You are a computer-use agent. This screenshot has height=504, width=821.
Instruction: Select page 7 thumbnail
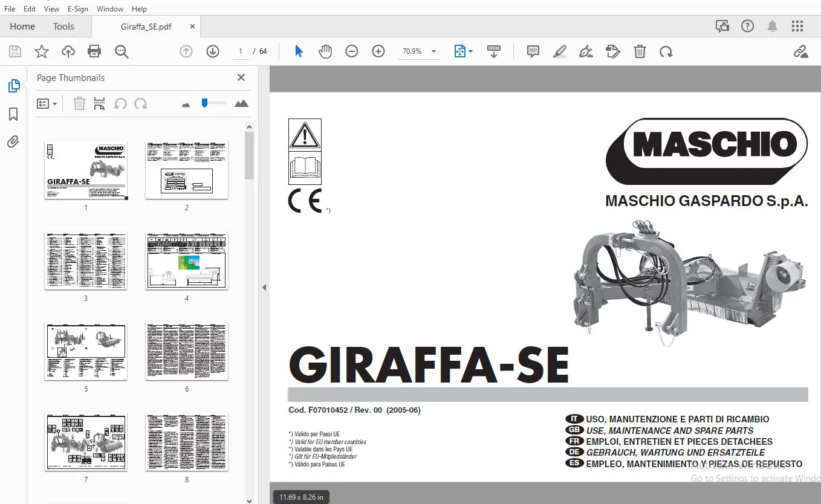[x=86, y=442]
